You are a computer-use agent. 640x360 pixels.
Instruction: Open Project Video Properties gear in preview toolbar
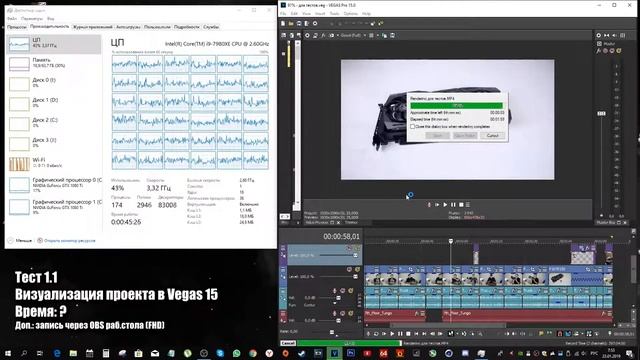(x=307, y=36)
